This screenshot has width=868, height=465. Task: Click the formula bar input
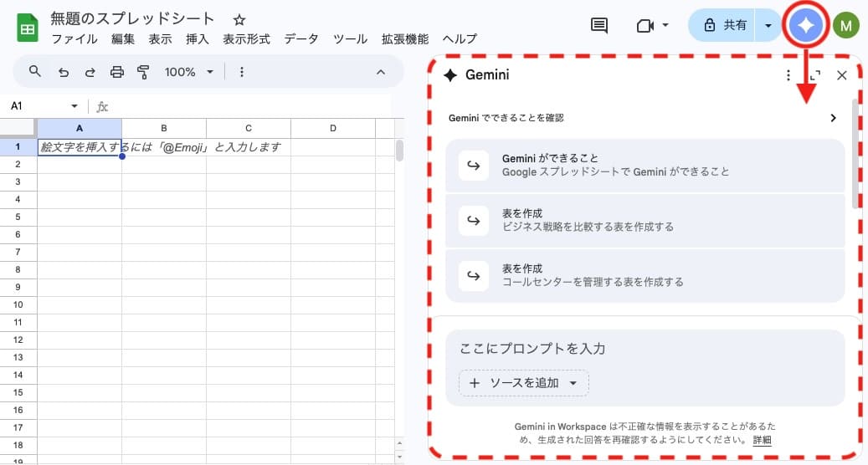pyautogui.click(x=249, y=106)
